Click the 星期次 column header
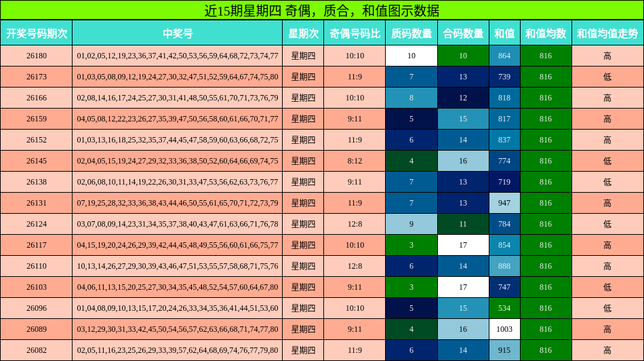644x361 pixels. click(303, 33)
